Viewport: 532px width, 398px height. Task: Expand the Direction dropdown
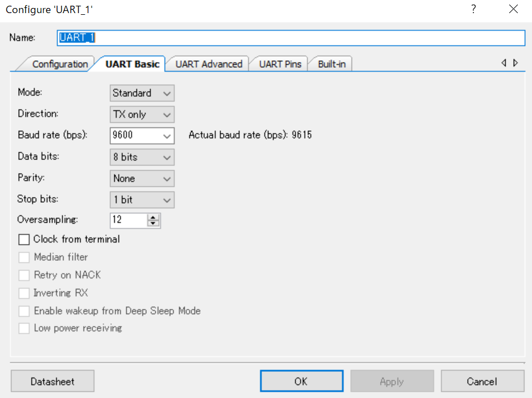click(x=142, y=114)
